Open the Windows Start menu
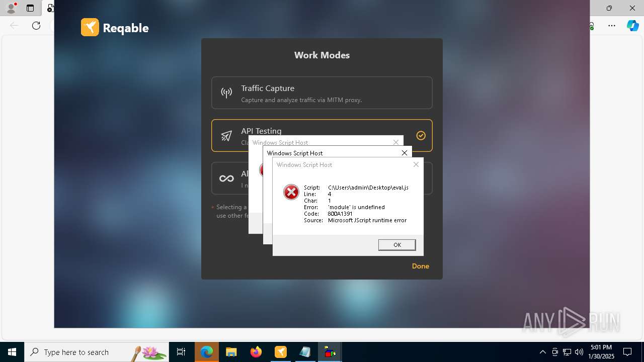The width and height of the screenshot is (644, 362). pyautogui.click(x=12, y=352)
